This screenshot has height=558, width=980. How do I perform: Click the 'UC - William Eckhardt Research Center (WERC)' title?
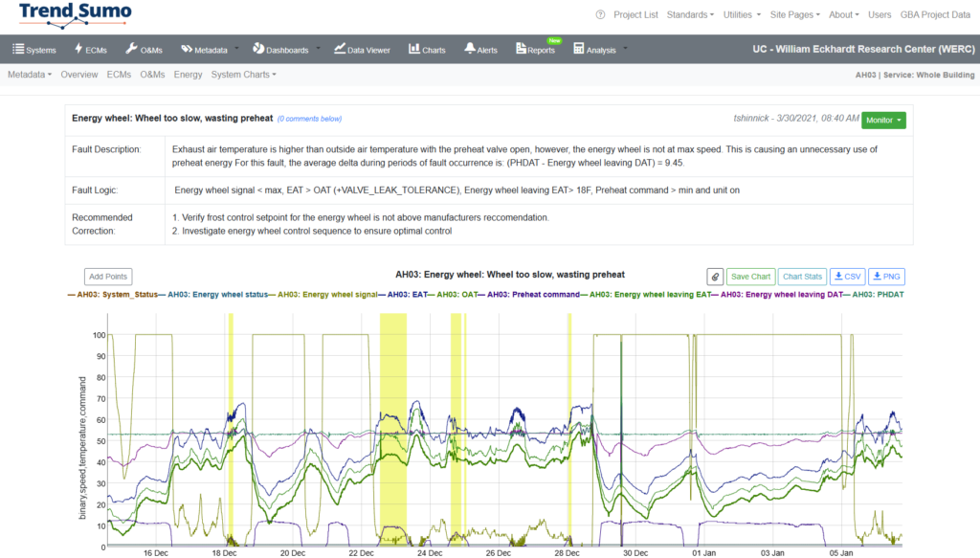[863, 49]
